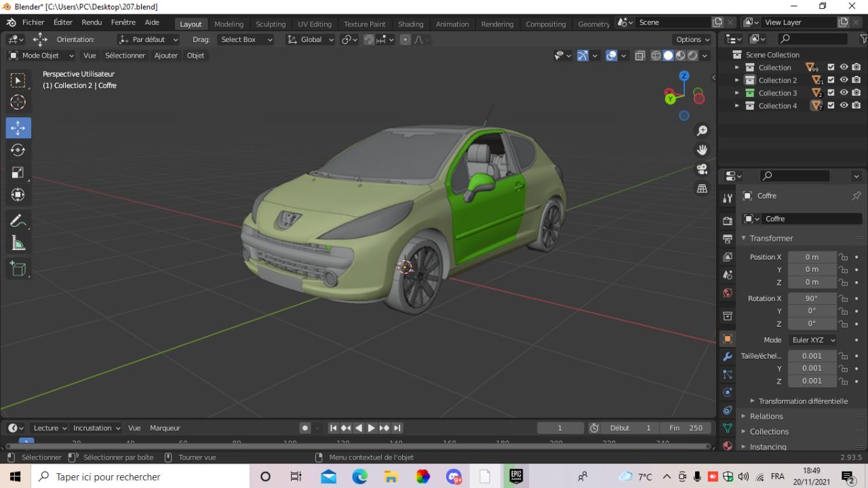Expand the Collections panel in properties
The image size is (868, 488).
(768, 432)
